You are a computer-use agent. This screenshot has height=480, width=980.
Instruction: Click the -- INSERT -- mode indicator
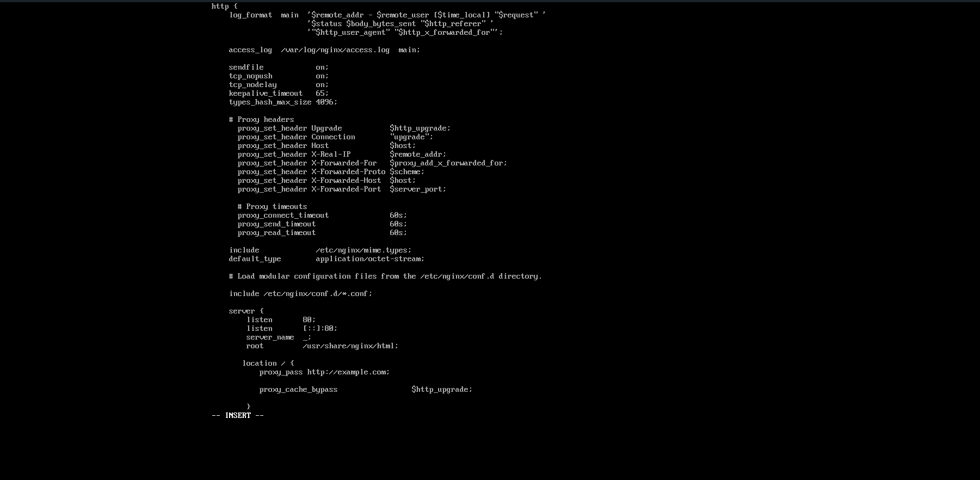(237, 416)
